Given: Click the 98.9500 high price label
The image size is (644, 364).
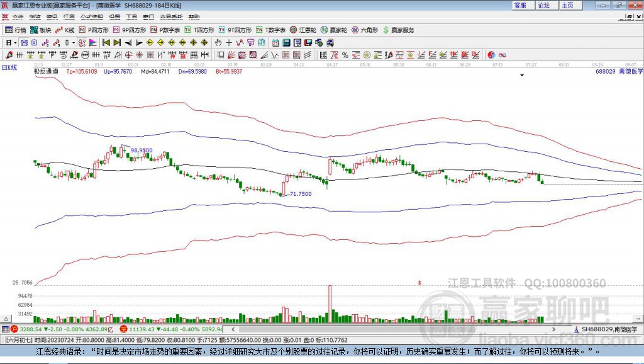Looking at the screenshot, I should tap(142, 151).
